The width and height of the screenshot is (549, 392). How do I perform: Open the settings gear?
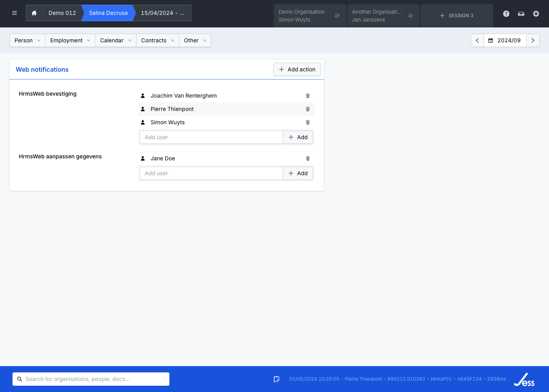click(x=536, y=14)
